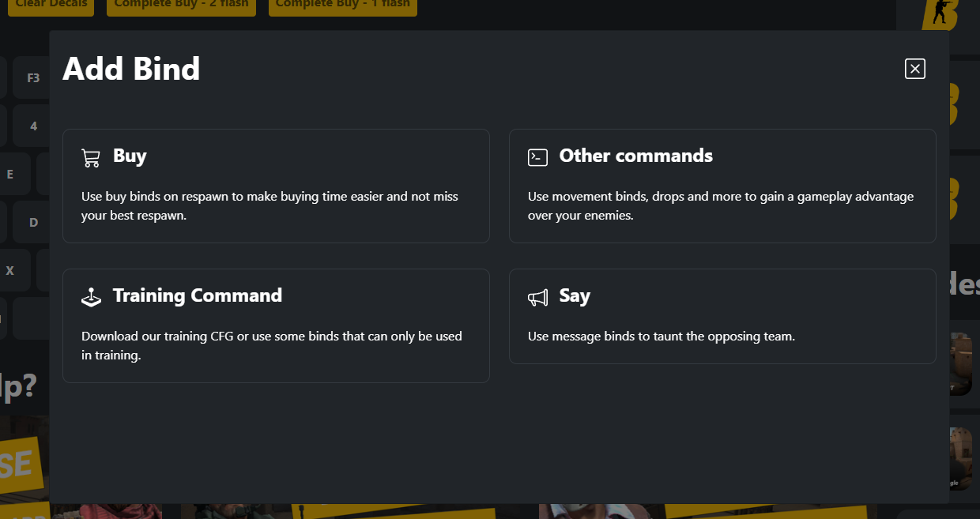Select the Complete Buy - 1 flash preset
Viewport: 980px width, 519px height.
click(343, 5)
